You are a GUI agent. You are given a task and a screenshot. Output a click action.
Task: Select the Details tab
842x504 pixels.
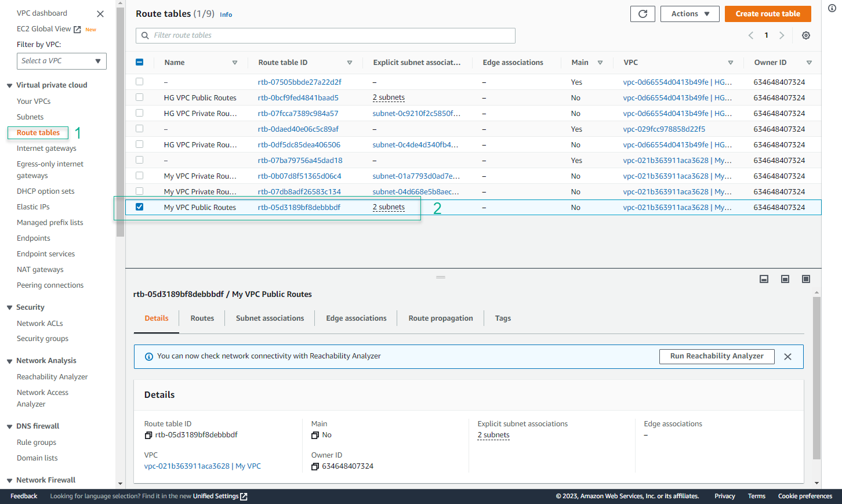[x=157, y=318]
